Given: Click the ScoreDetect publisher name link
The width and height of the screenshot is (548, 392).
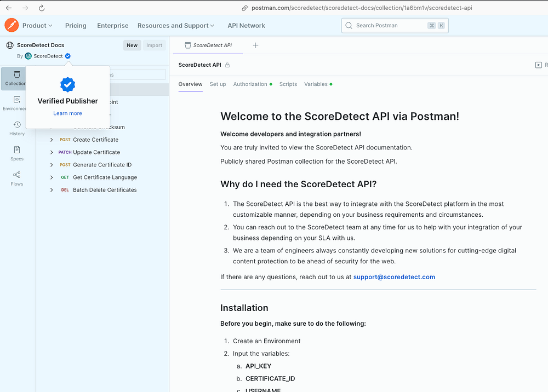Looking at the screenshot, I should 48,56.
